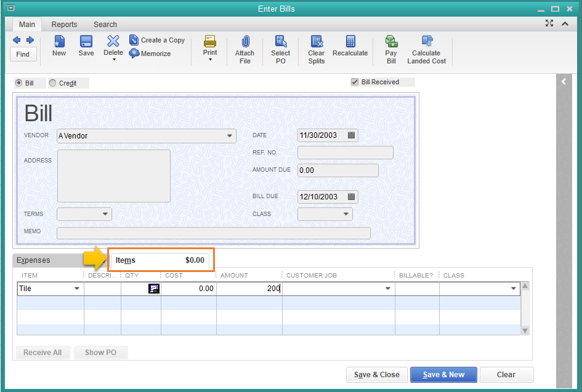Open the line Class column dropdown
The height and width of the screenshot is (392, 582).
(514, 289)
